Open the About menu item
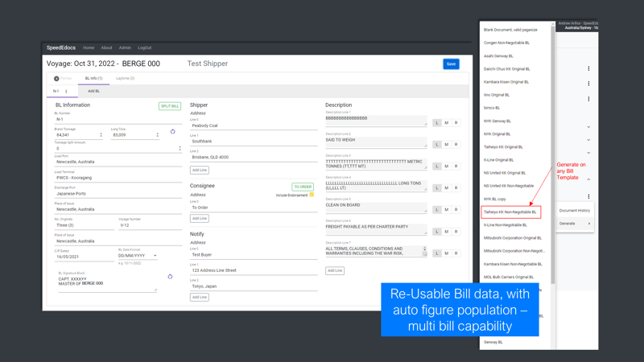Screen dimensions: 644x362 (106, 47)
